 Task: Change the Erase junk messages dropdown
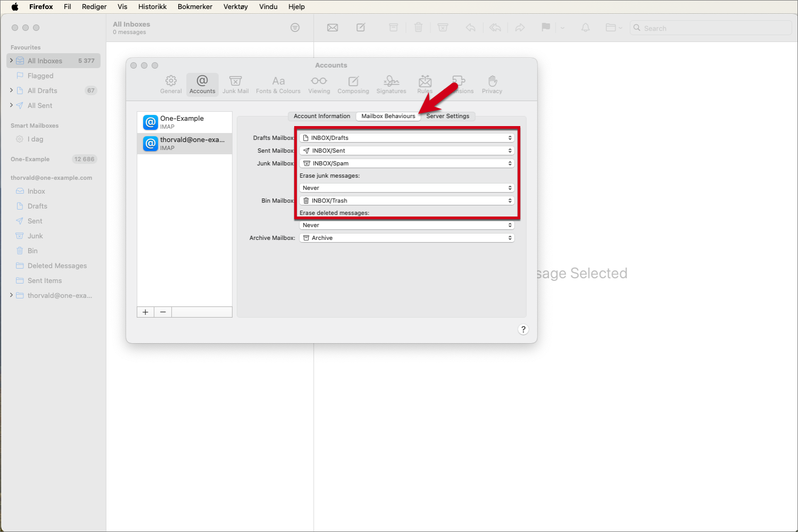[406, 187]
